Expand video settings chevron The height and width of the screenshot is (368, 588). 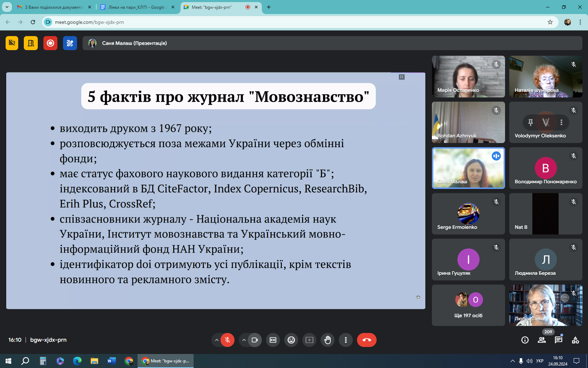[244, 340]
